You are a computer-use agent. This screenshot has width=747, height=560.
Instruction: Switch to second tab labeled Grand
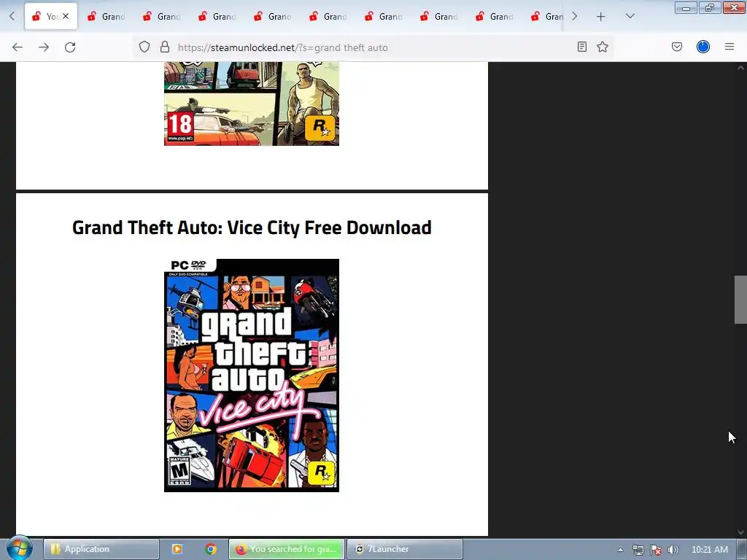tap(107, 17)
